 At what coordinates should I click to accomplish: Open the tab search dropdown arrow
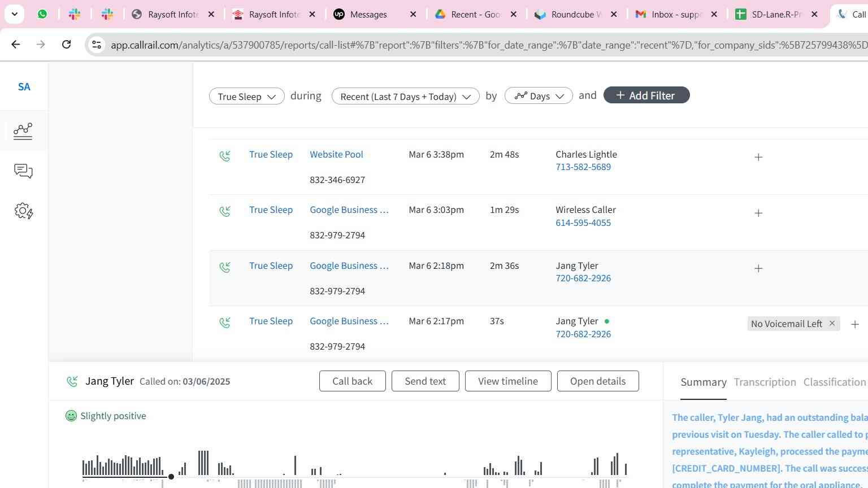click(14, 14)
